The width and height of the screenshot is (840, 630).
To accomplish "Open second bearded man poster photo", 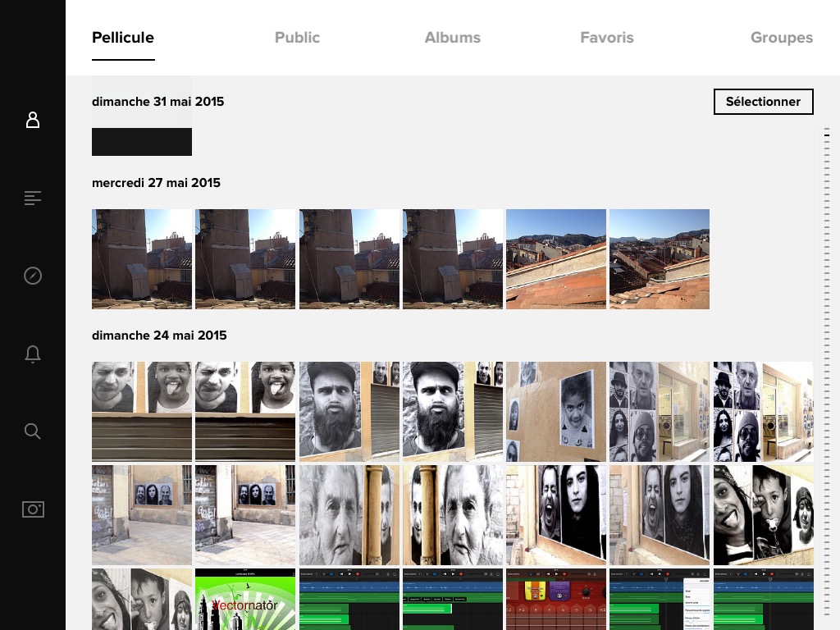I will (x=453, y=412).
